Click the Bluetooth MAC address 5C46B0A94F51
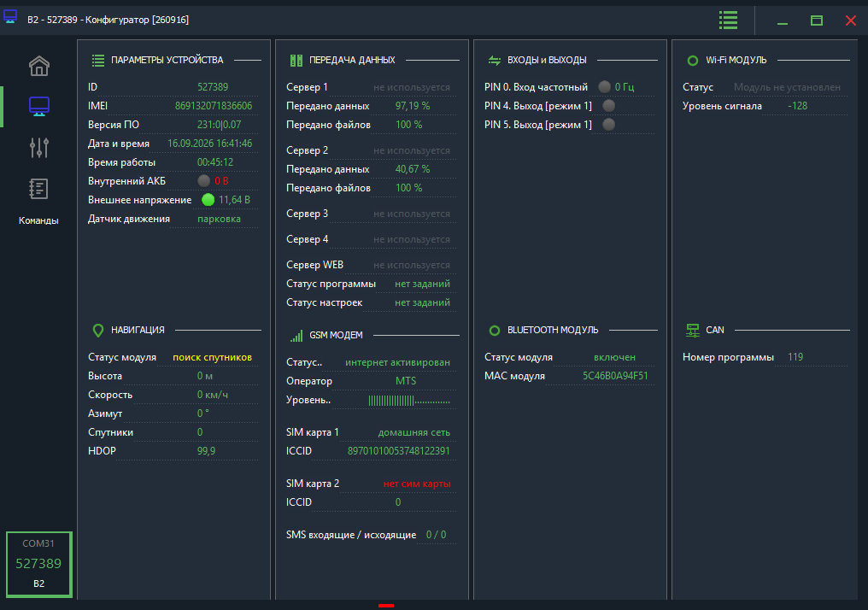Image resolution: width=868 pixels, height=610 pixels. [x=615, y=376]
